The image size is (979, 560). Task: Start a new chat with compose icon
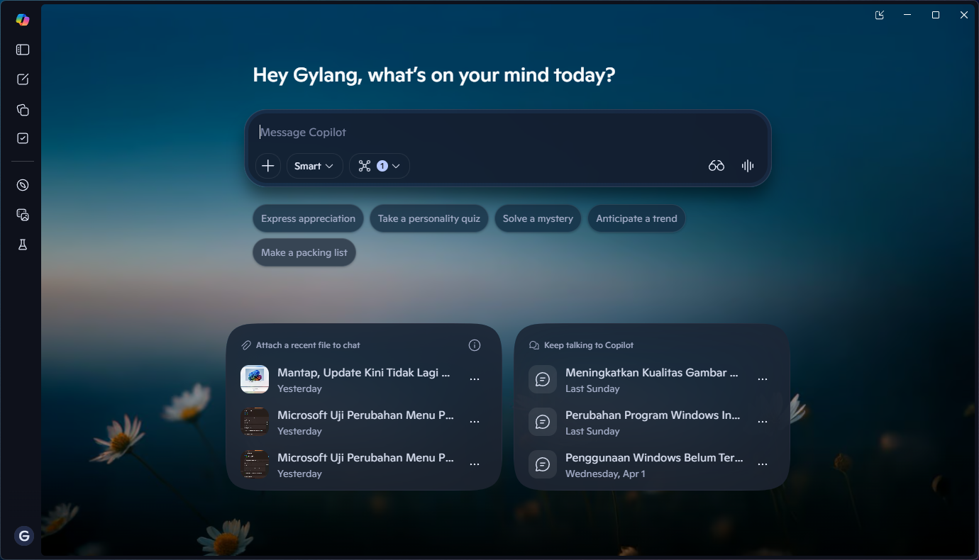tap(23, 79)
